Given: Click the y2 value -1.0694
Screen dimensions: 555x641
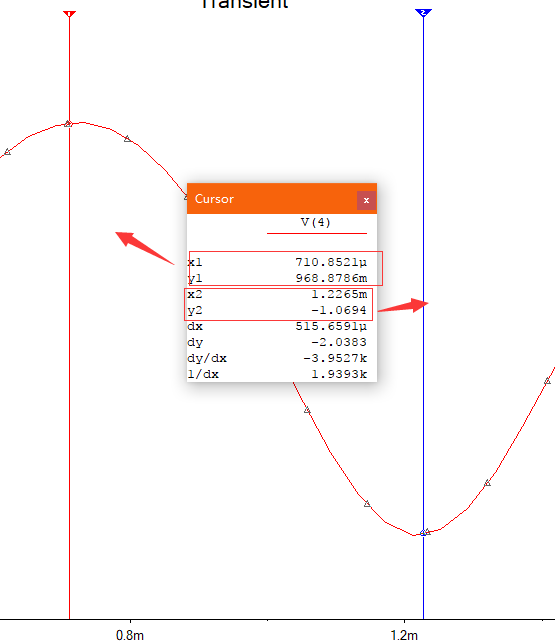Looking at the screenshot, I should coord(338,310).
